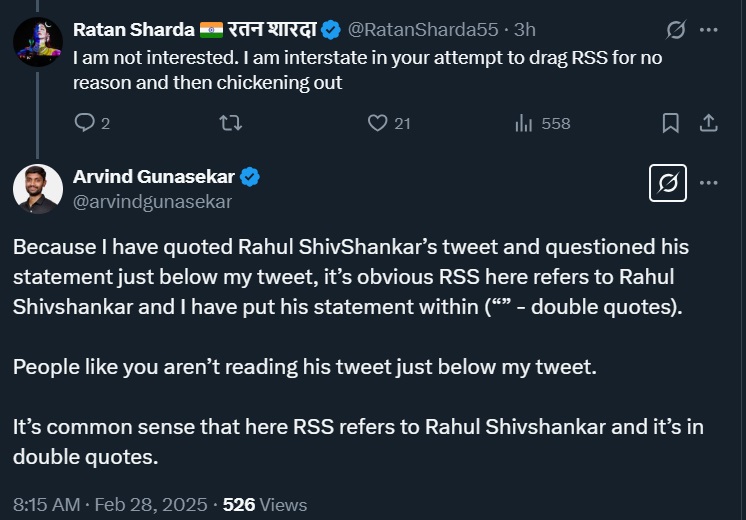Click the 3h timestamp on reply

525,30
